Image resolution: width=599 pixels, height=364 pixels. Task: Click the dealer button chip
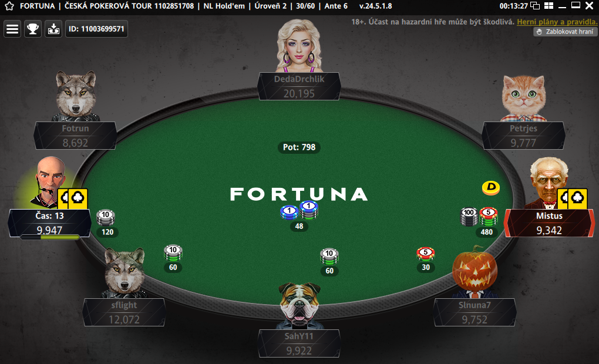pos(491,187)
